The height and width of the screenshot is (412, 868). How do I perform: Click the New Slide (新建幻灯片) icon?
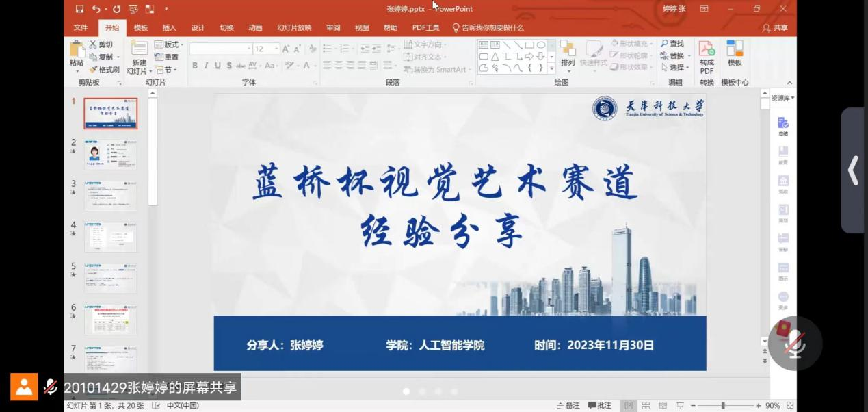pyautogui.click(x=140, y=49)
